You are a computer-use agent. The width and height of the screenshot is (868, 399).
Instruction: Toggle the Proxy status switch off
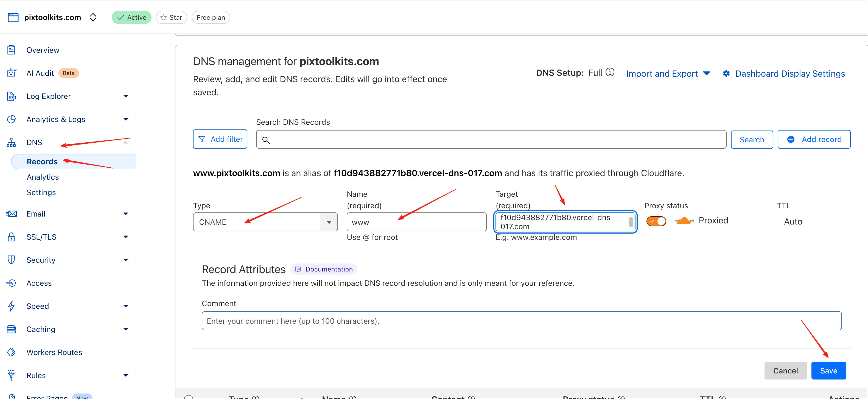click(x=656, y=221)
